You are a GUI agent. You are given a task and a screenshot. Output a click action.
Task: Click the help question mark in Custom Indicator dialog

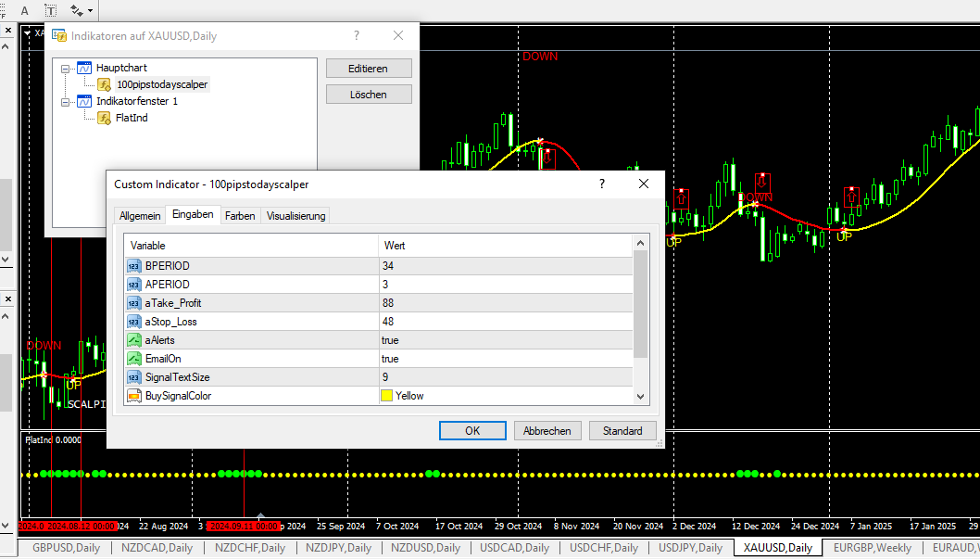pos(602,184)
